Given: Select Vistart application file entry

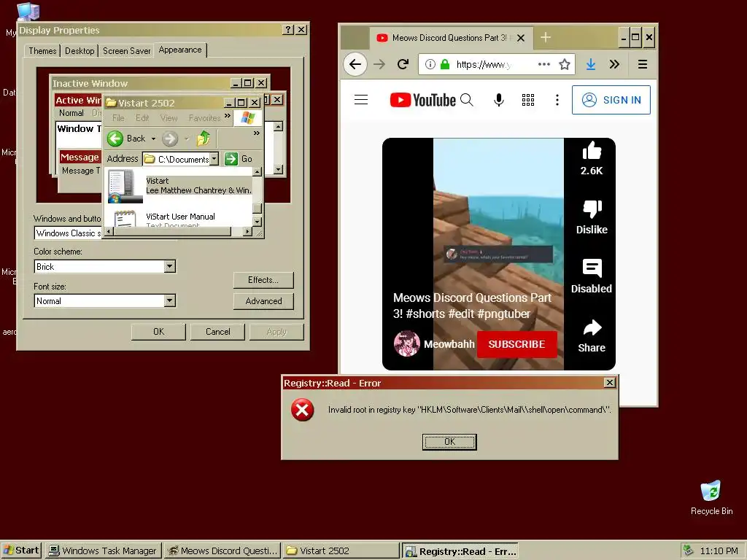Looking at the screenshot, I should (x=180, y=186).
